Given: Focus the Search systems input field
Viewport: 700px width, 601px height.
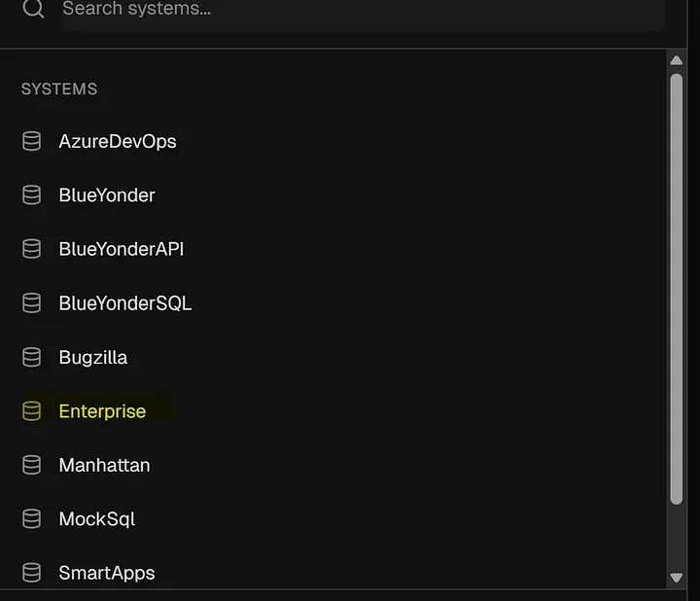Looking at the screenshot, I should click(x=360, y=12).
